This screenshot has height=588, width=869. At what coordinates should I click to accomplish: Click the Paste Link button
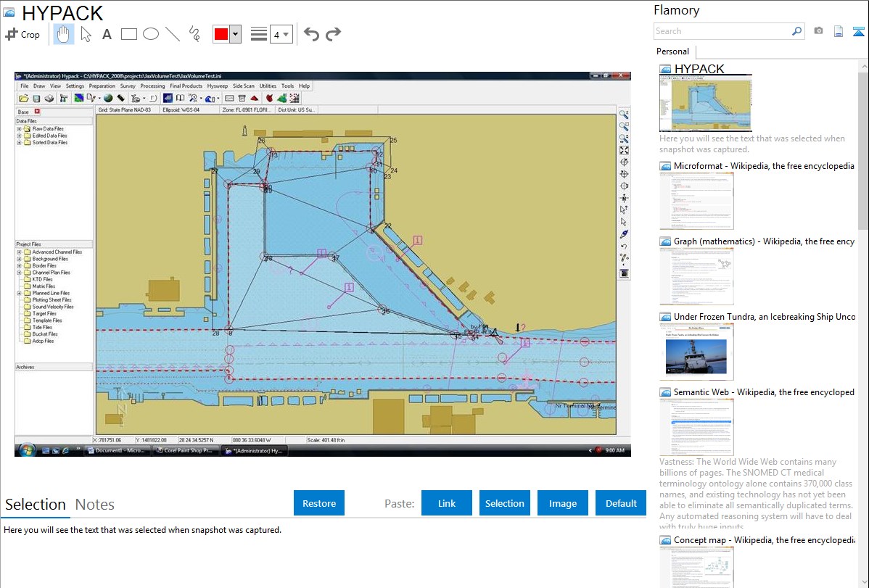coord(447,503)
